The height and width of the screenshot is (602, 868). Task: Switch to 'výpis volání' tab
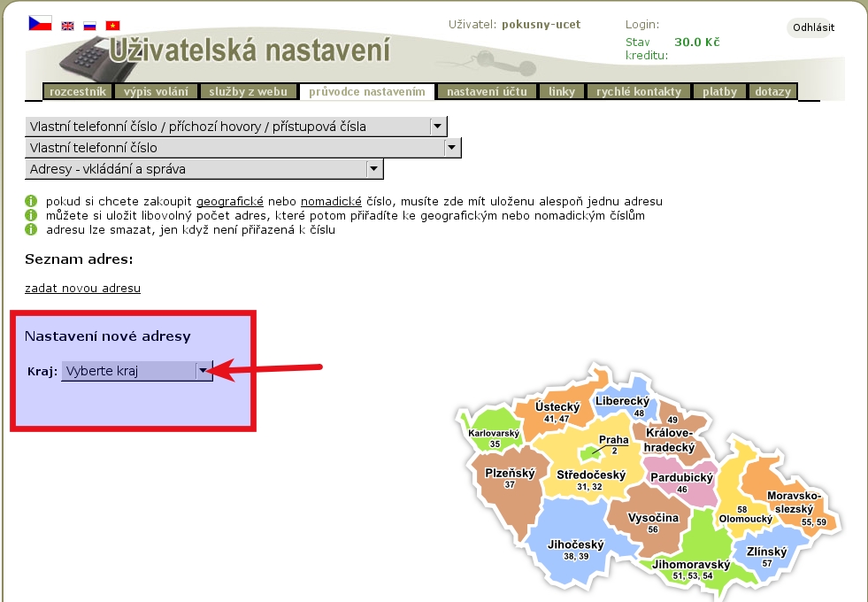(156, 91)
